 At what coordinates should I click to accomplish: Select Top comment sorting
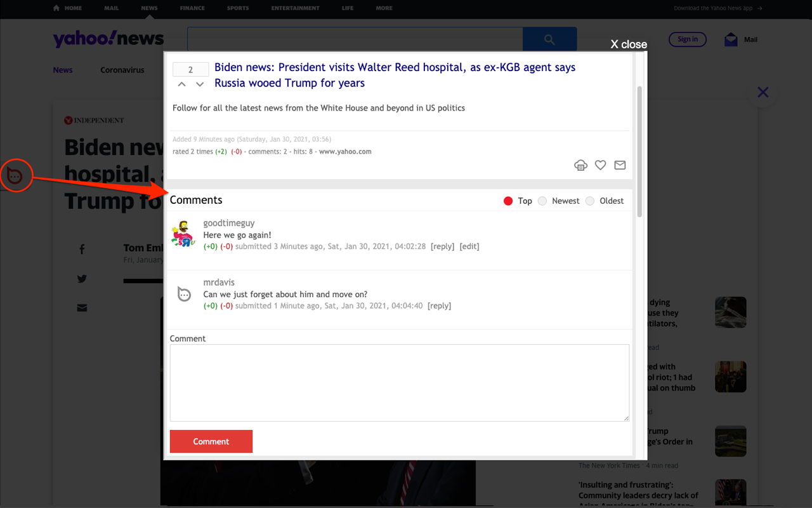pos(508,201)
